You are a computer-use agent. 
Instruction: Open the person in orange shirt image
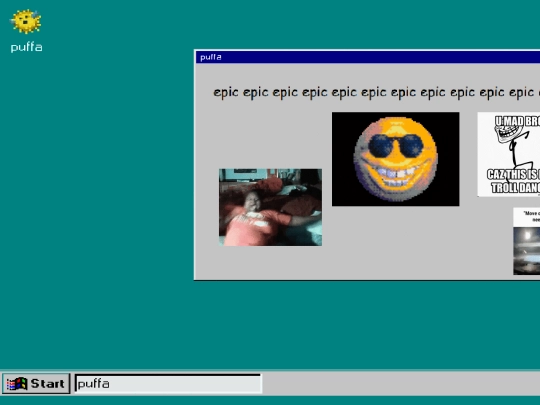click(270, 207)
